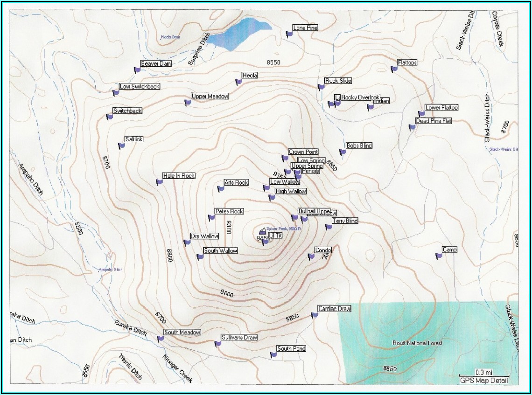The height and width of the screenshot is (395, 532).
Task: Click the Rock Slide waypoint flag
Action: click(322, 87)
